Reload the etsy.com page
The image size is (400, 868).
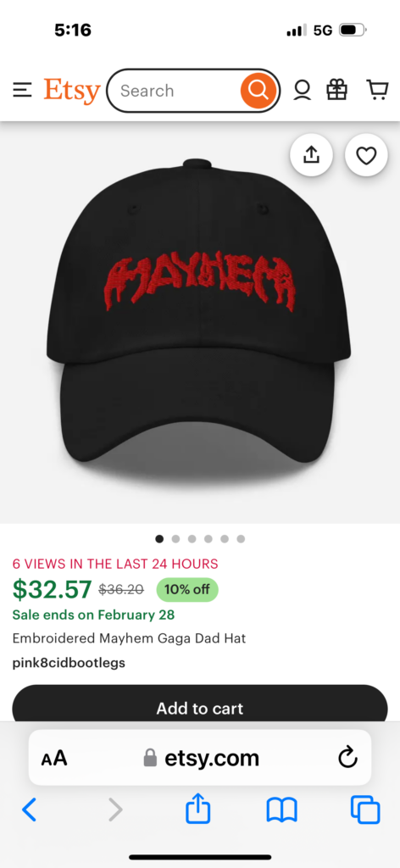point(348,758)
